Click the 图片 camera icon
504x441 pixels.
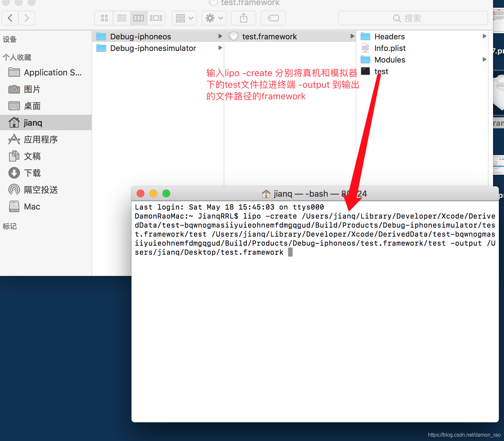tap(14, 89)
